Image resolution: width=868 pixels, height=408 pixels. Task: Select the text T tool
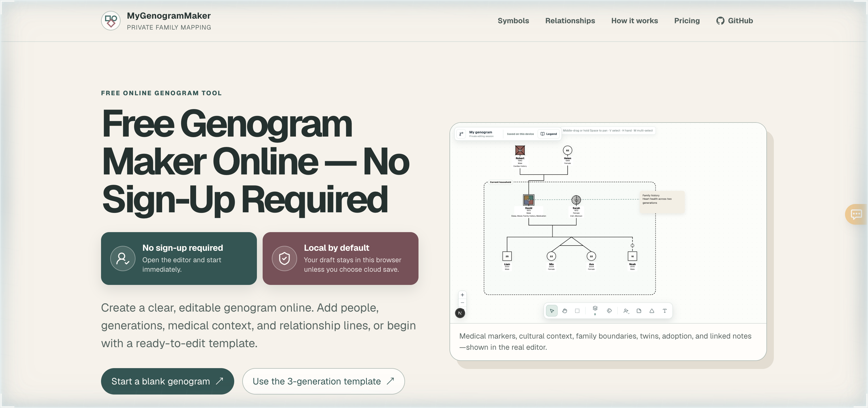664,311
